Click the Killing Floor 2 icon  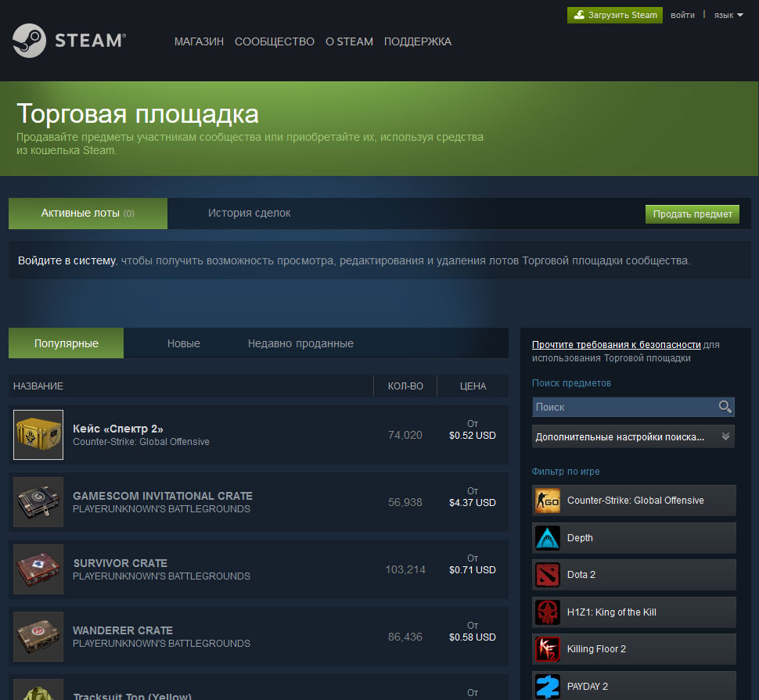click(548, 648)
